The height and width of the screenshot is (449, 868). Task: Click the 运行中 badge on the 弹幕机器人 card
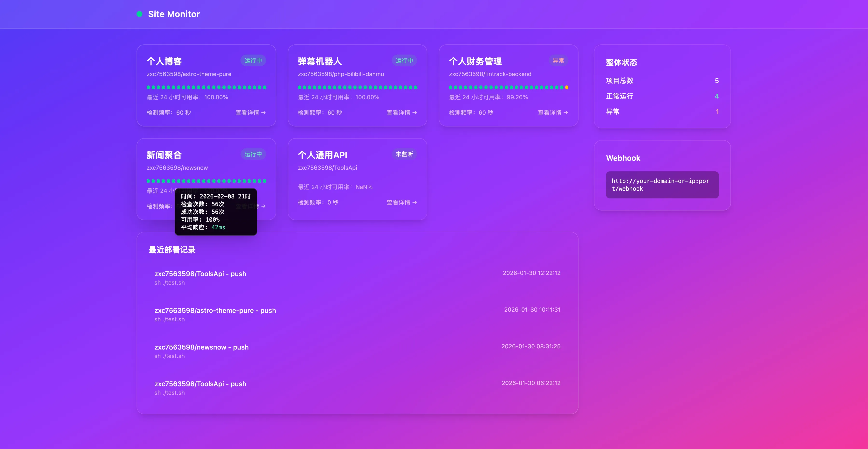[404, 61]
